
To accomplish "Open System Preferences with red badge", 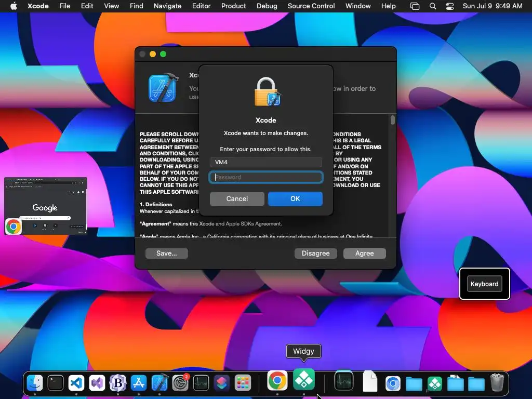I will [x=180, y=383].
